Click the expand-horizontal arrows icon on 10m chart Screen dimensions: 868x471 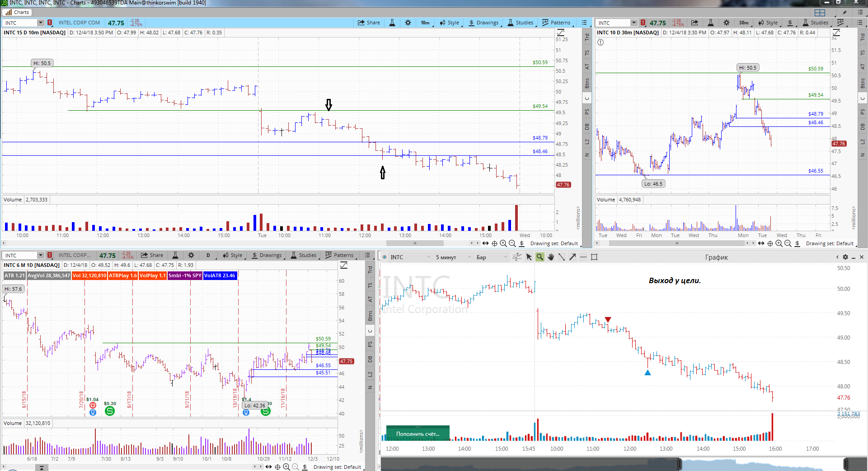(485, 243)
